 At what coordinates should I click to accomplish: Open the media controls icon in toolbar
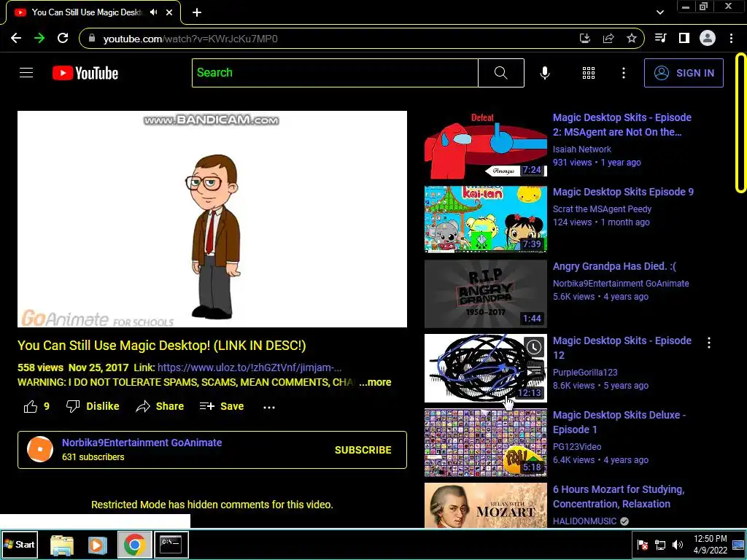pos(661,38)
